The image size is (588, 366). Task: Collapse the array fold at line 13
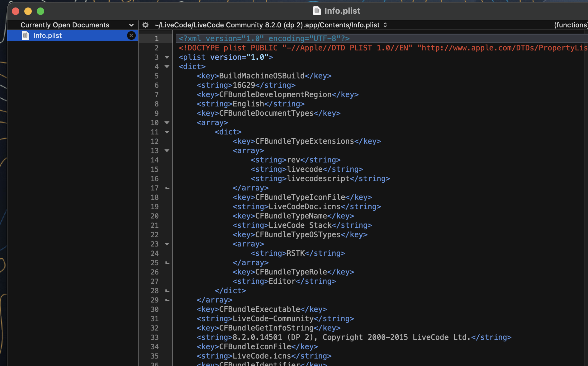coord(167,151)
